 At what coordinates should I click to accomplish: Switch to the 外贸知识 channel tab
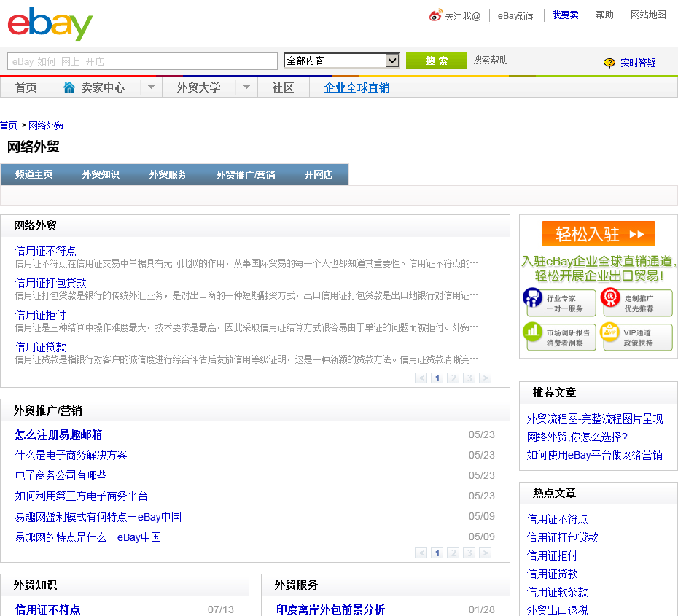click(101, 175)
